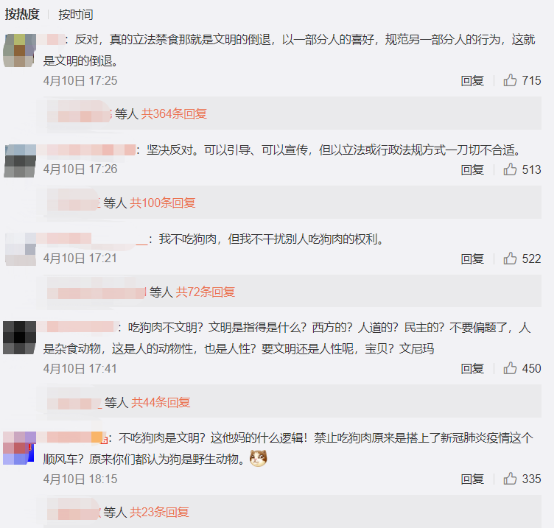Reply to the 4月10日 17:26 comment
The image size is (554, 528).
pyautogui.click(x=472, y=170)
